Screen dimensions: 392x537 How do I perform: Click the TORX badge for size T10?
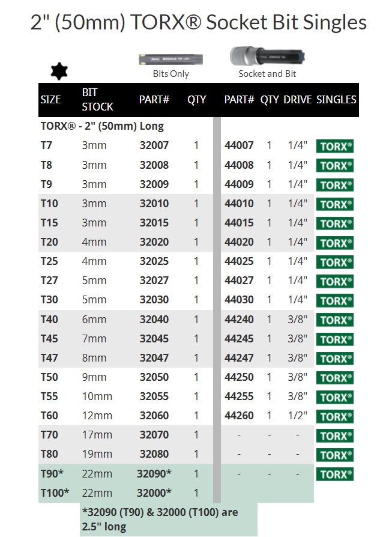(335, 204)
